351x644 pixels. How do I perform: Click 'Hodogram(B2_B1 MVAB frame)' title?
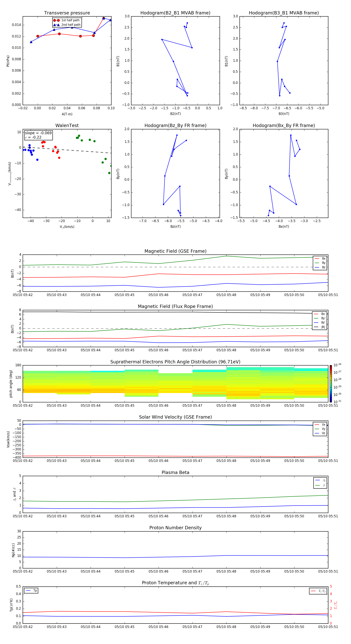pyautogui.click(x=175, y=13)
